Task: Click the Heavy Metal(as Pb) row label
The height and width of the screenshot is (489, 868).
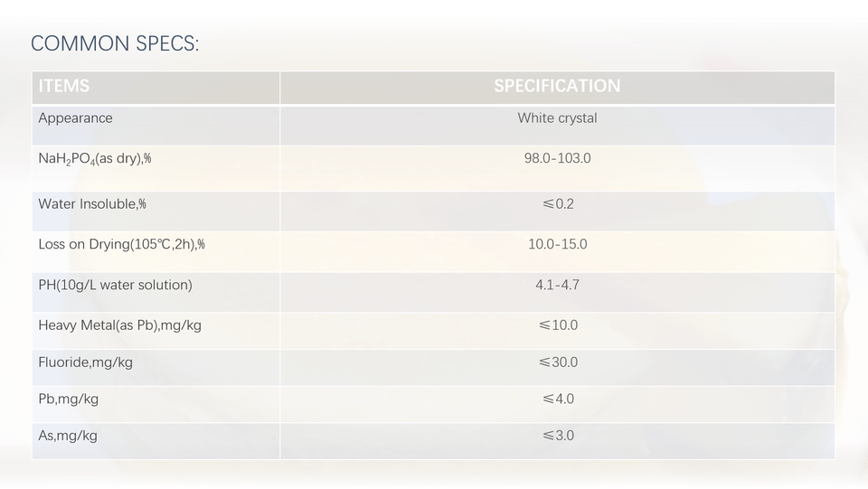Action: [x=119, y=325]
